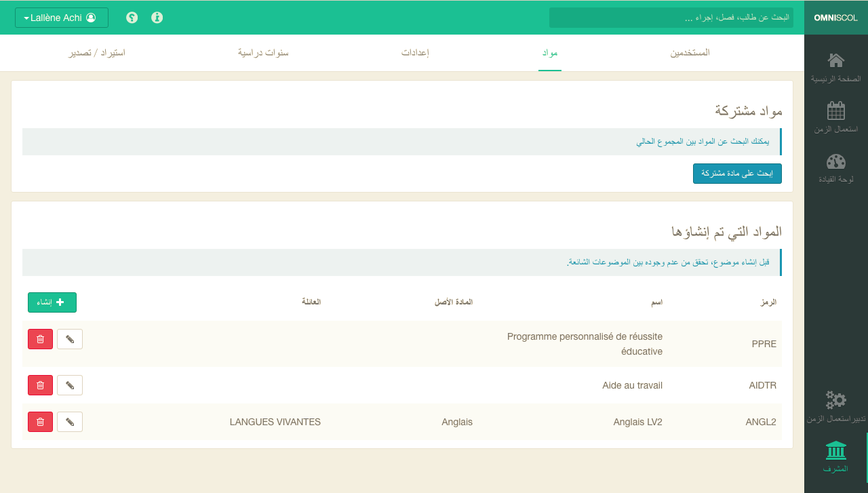
Task: Click the إبحث على مادة مشتركة button
Action: point(737,174)
